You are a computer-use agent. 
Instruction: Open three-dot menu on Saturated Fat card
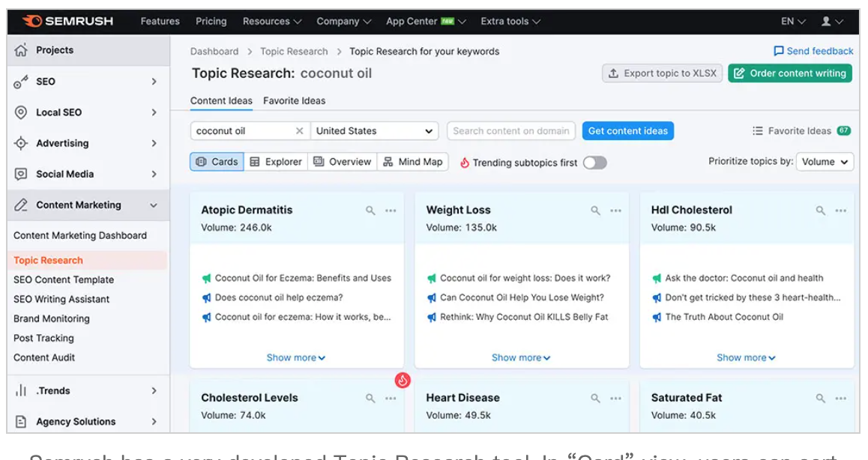click(841, 398)
